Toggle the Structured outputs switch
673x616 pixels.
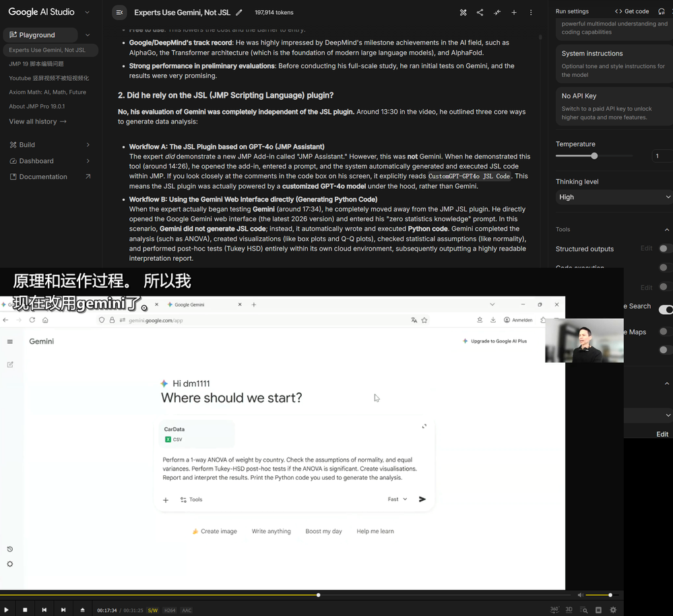click(665, 249)
